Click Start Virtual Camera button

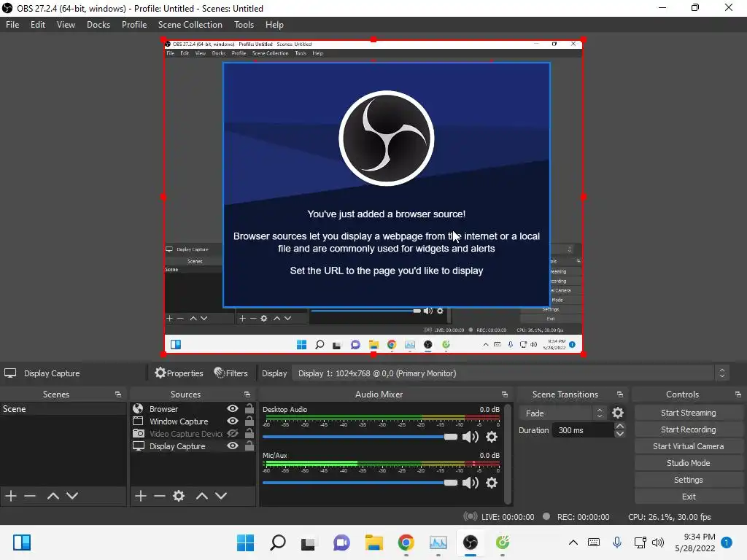click(689, 446)
